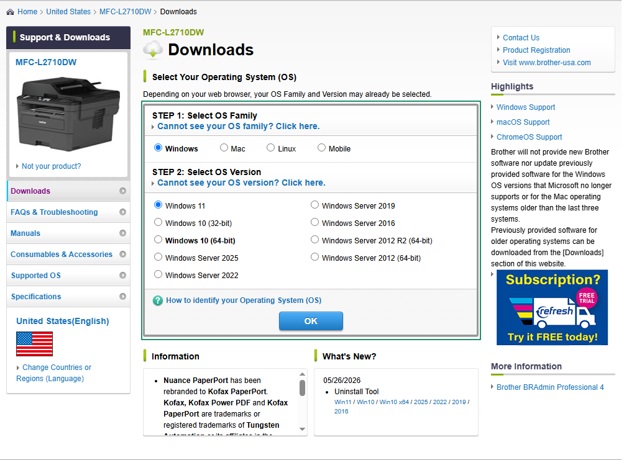The image size is (624, 460).
Task: Click the 2025 uninstall tool link
Action: [x=420, y=402]
